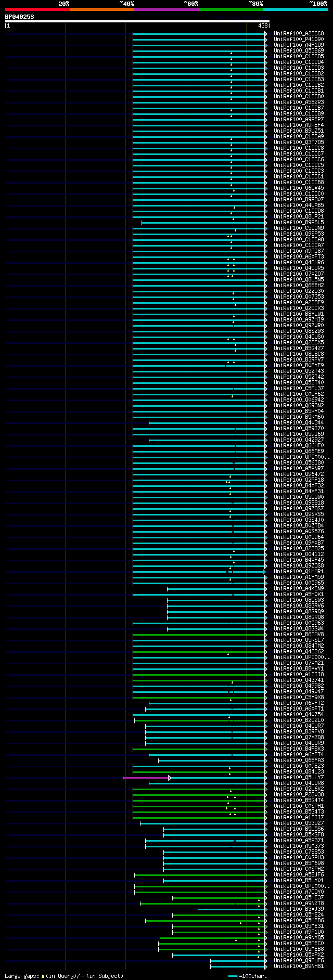Click the cyan ~100% identity legend bar

pos(296,9)
